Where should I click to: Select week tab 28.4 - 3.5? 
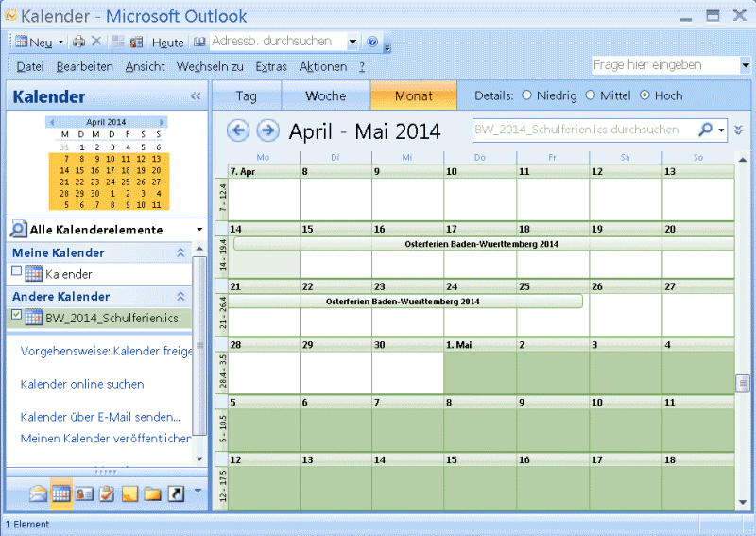pyautogui.click(x=222, y=372)
